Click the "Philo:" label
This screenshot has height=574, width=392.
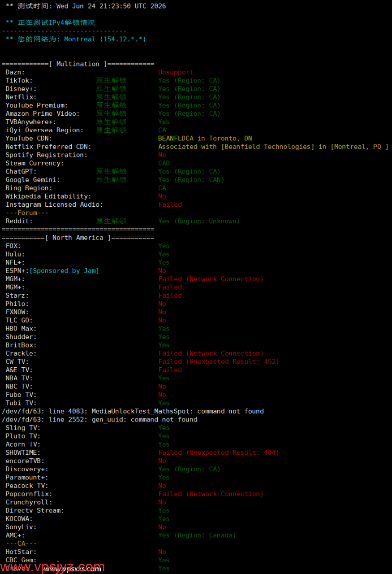coord(17,304)
